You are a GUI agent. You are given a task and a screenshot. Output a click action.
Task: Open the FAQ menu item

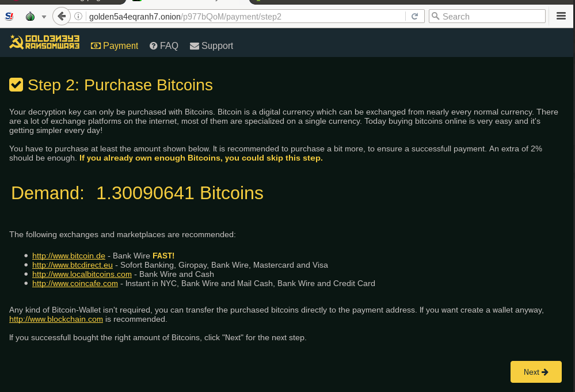(164, 46)
